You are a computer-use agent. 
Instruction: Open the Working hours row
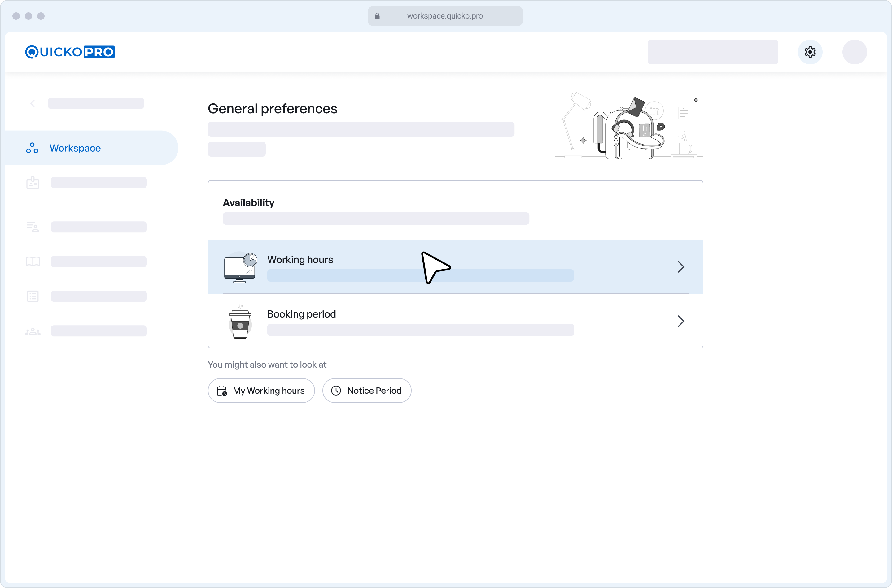[455, 267]
